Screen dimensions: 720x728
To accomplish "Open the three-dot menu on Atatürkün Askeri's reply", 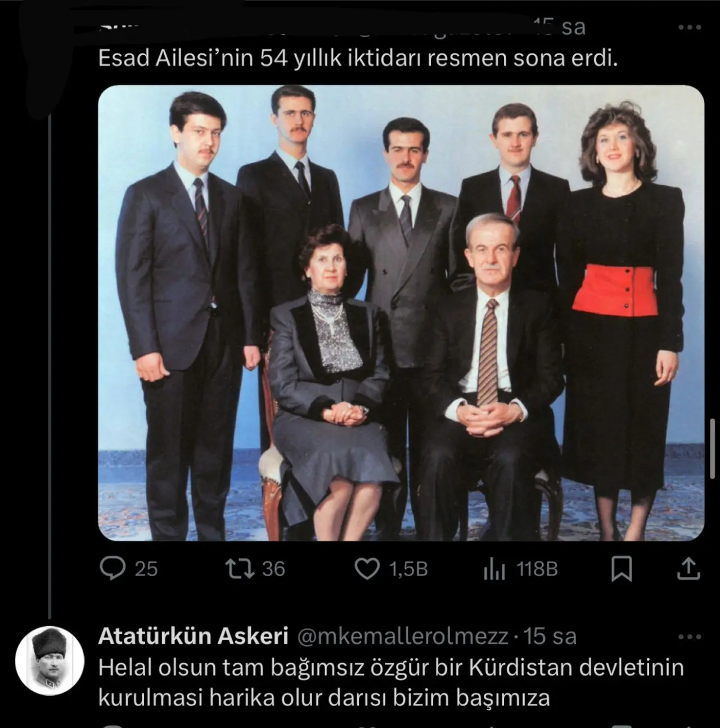I will click(690, 637).
